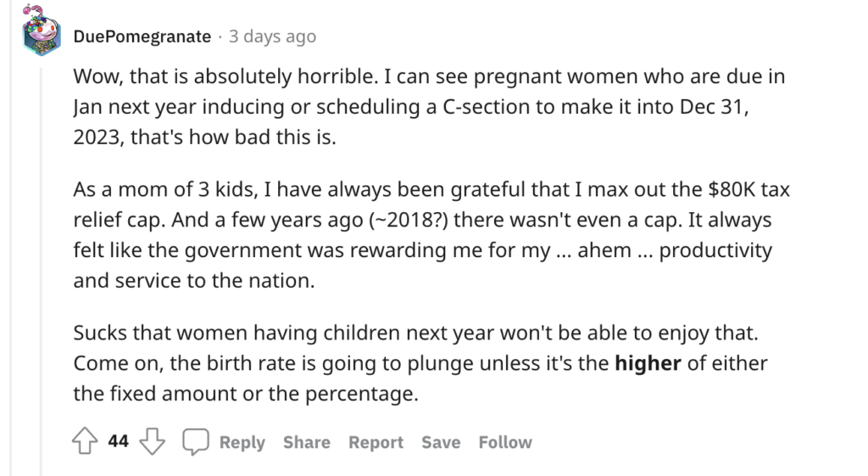868x476 pixels.
Task: Click the paragraph starting 'Sucks that women'
Action: coord(420,363)
